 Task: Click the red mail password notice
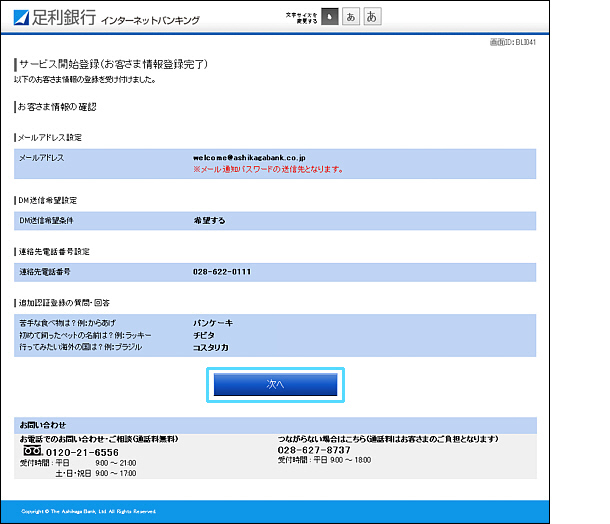(268, 170)
